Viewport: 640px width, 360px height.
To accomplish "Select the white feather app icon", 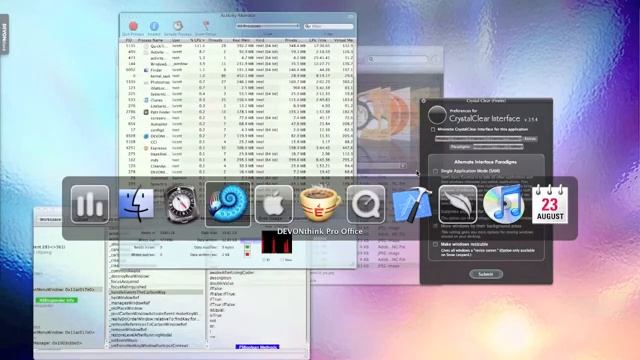I will [458, 204].
